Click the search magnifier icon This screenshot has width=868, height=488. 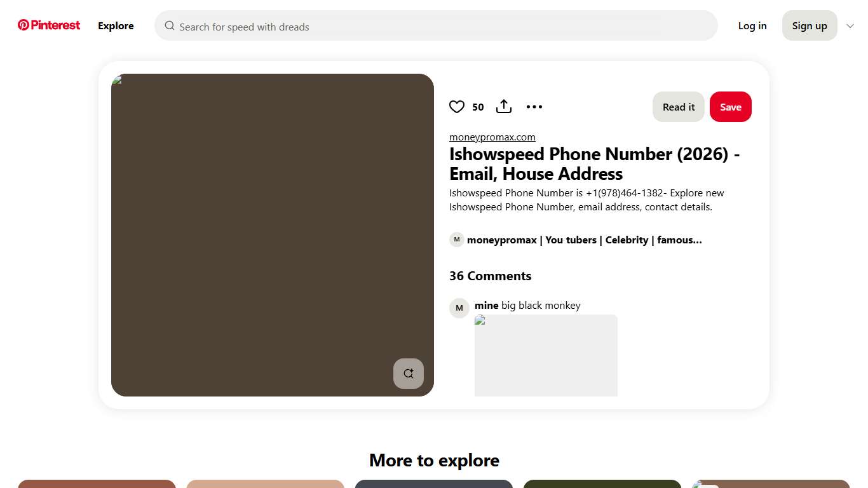(x=170, y=25)
